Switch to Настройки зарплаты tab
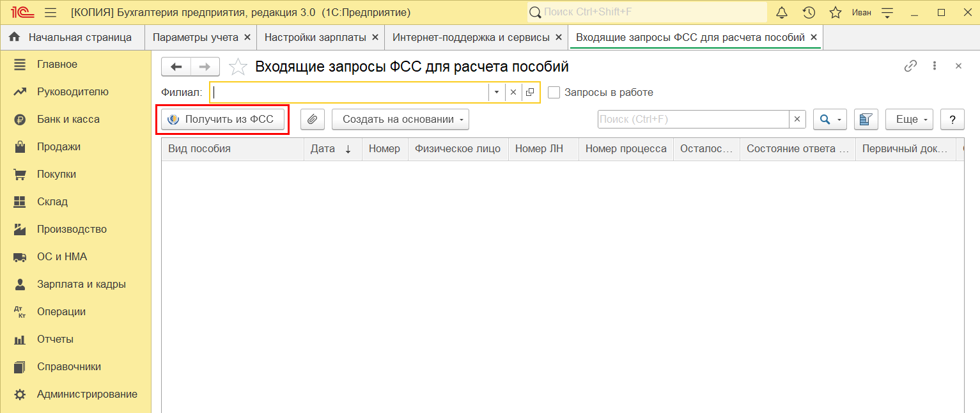Image resolution: width=980 pixels, height=413 pixels. point(315,37)
